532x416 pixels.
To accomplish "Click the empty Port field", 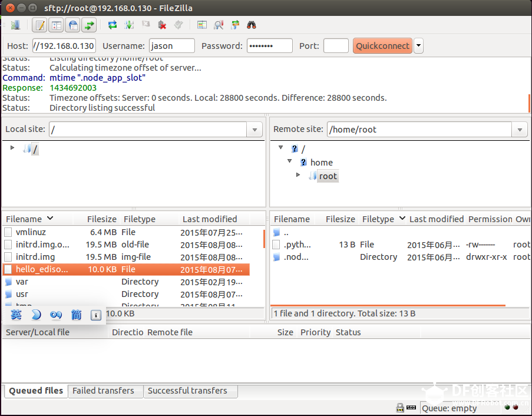I will [336, 46].
